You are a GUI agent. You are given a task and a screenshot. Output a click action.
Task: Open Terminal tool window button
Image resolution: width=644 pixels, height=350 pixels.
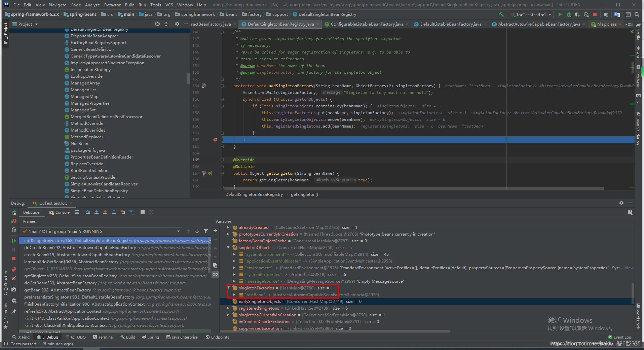[103, 337]
